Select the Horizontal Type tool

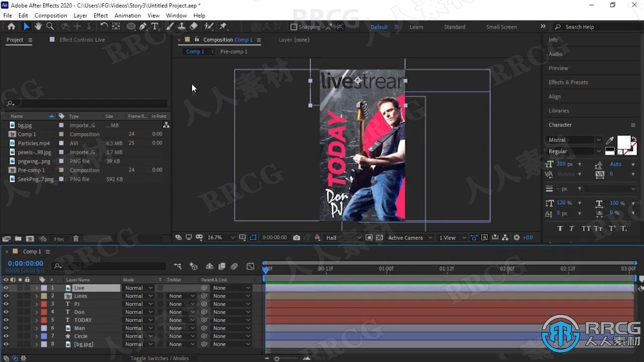tap(154, 26)
